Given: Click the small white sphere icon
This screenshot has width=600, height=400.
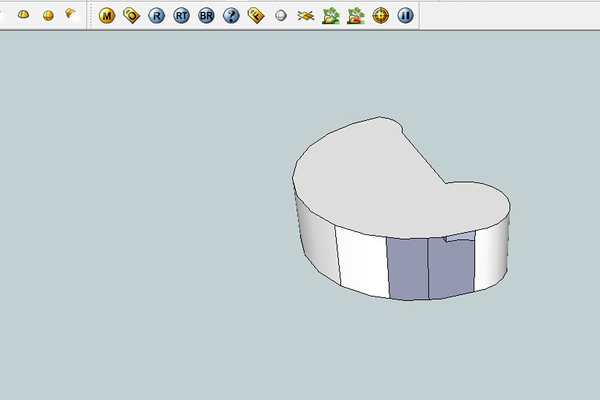Looking at the screenshot, I should click(281, 16).
